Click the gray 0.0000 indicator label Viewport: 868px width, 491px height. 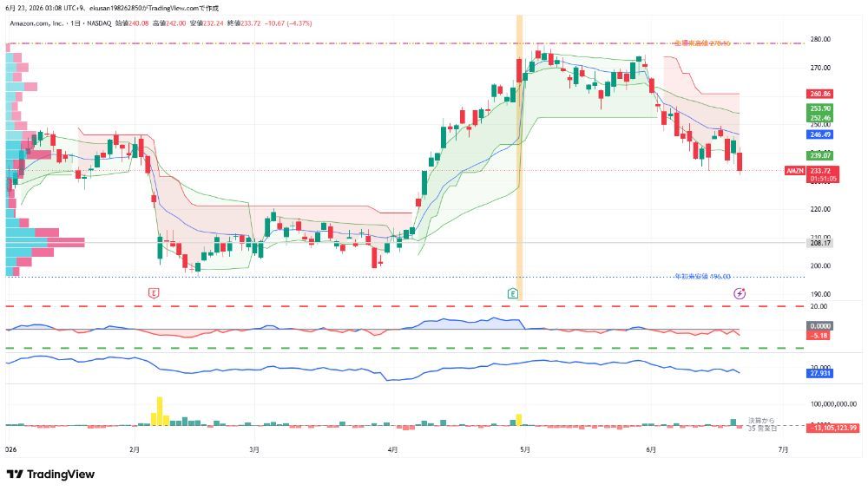[820, 326]
